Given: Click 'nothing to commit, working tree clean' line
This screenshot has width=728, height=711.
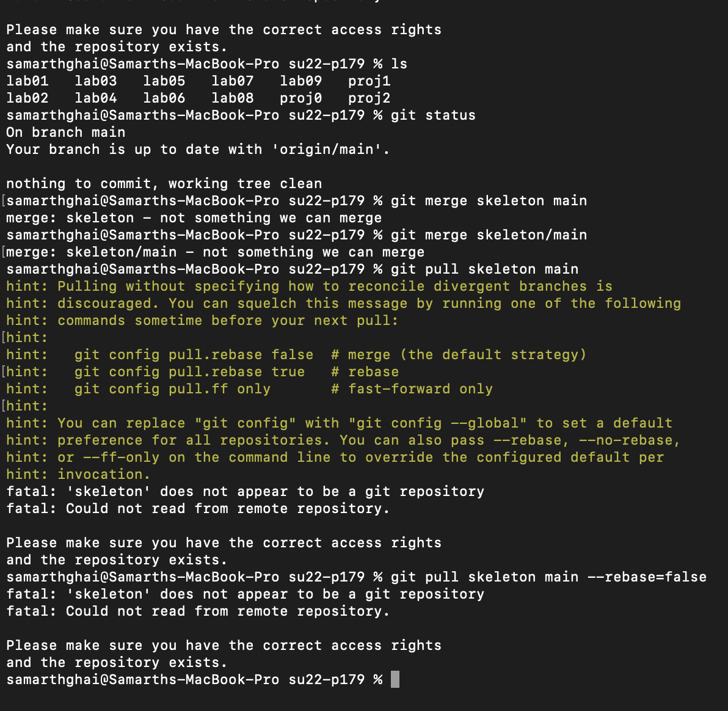Looking at the screenshot, I should (164, 183).
